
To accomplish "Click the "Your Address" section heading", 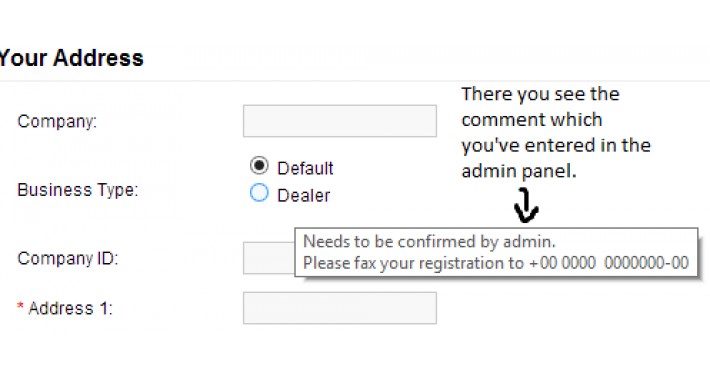I will pyautogui.click(x=72, y=58).
